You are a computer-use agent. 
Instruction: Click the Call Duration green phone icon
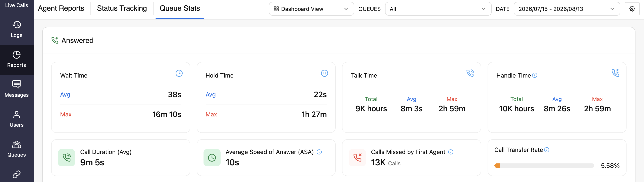click(66, 157)
